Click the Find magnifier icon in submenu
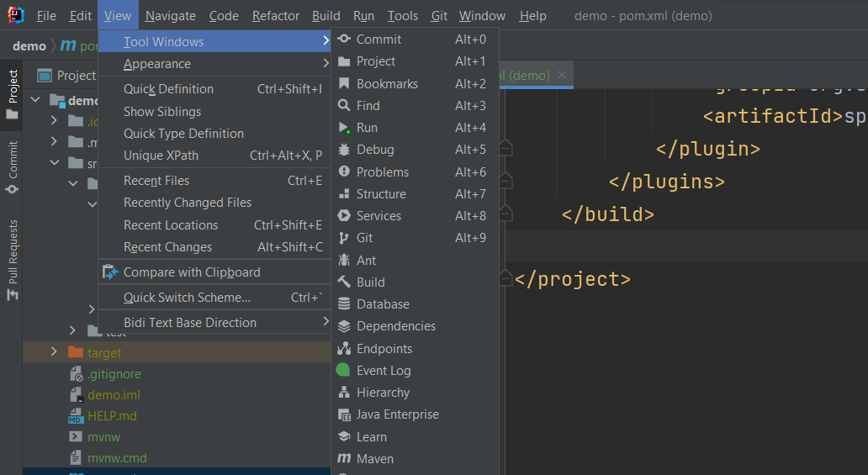This screenshot has height=475, width=868. [x=344, y=105]
